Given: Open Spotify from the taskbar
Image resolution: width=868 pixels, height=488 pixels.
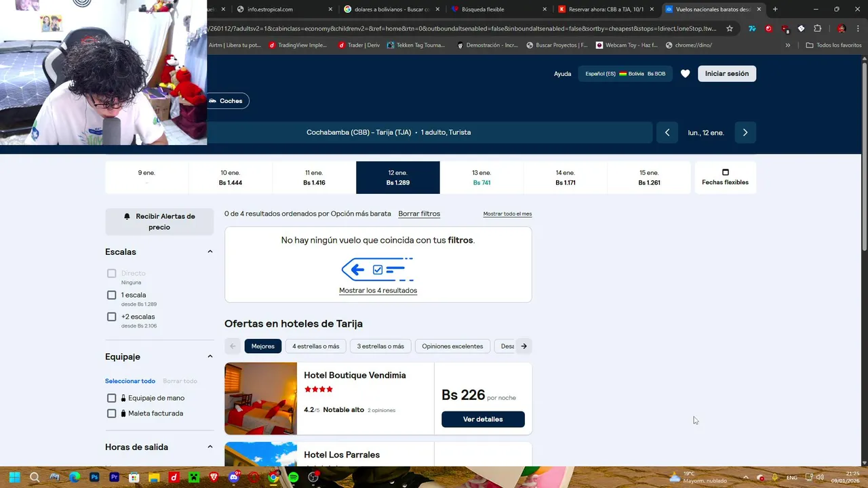Looking at the screenshot, I should point(293,477).
